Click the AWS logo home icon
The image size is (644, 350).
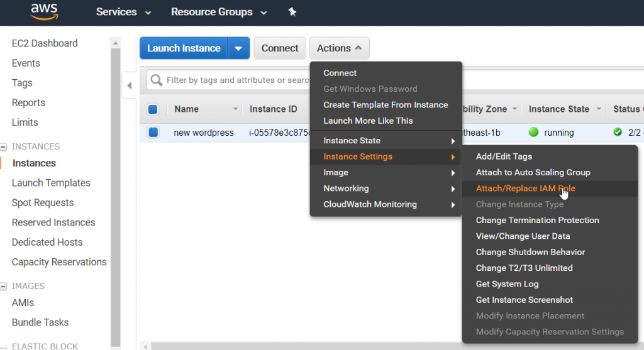pyautogui.click(x=45, y=12)
